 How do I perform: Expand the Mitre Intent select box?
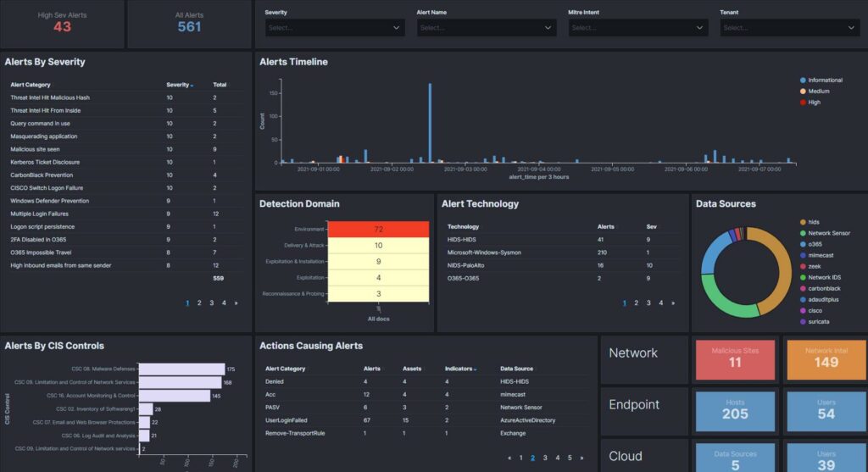pos(638,28)
